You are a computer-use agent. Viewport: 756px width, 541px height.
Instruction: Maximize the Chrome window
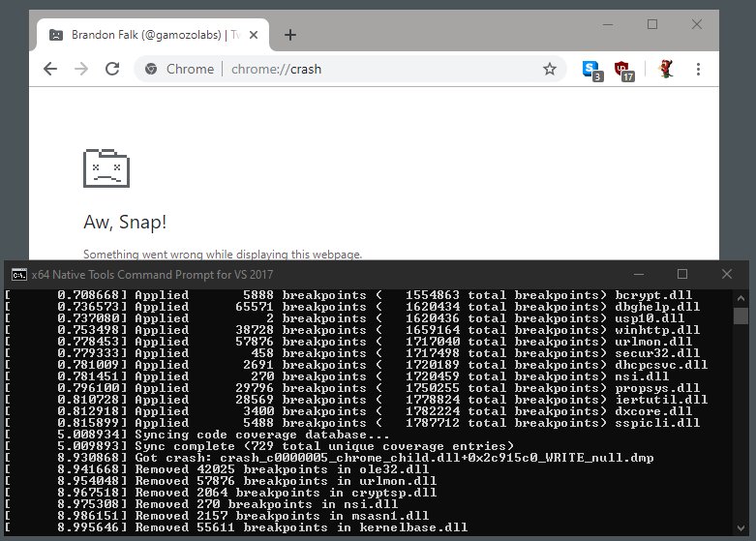(x=652, y=24)
